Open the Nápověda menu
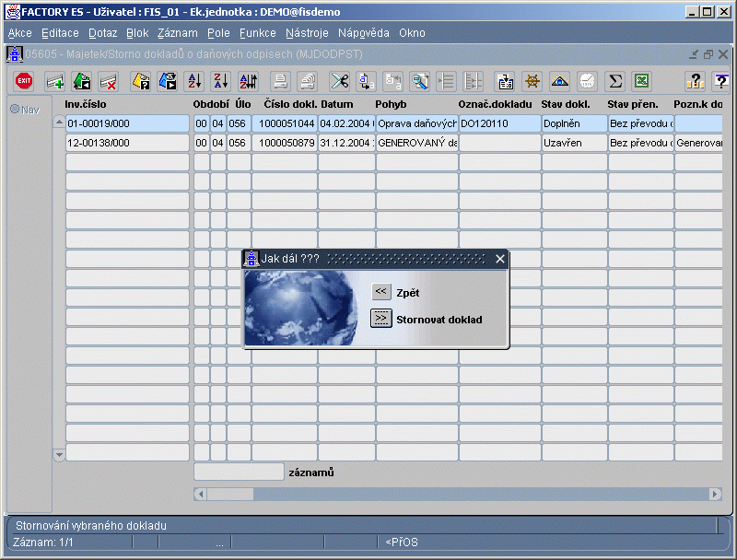This screenshot has width=737, height=560. click(363, 33)
